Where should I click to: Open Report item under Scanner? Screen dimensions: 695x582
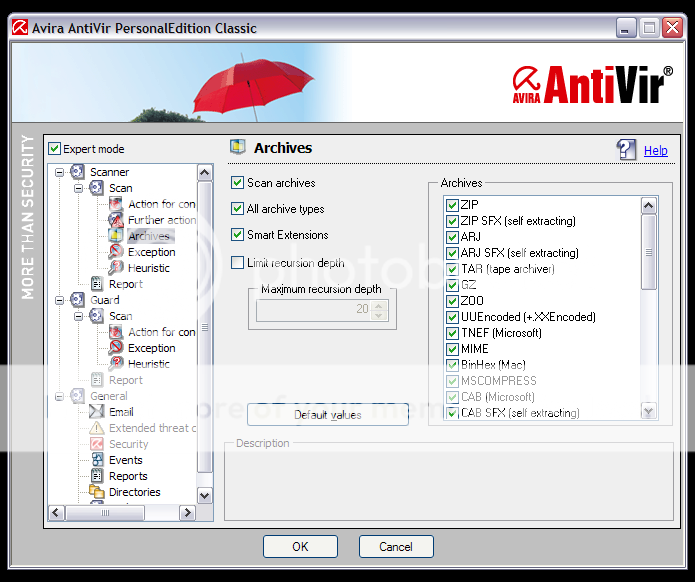125,284
